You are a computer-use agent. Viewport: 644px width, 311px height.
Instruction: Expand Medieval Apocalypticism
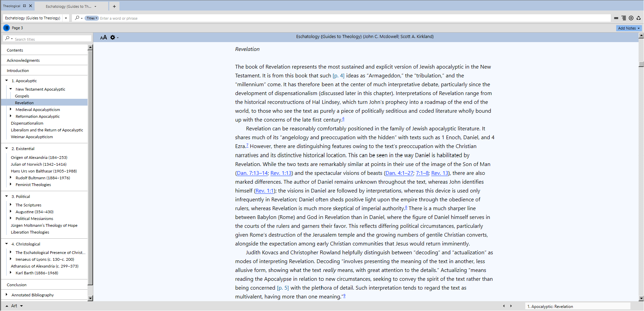pos(11,109)
